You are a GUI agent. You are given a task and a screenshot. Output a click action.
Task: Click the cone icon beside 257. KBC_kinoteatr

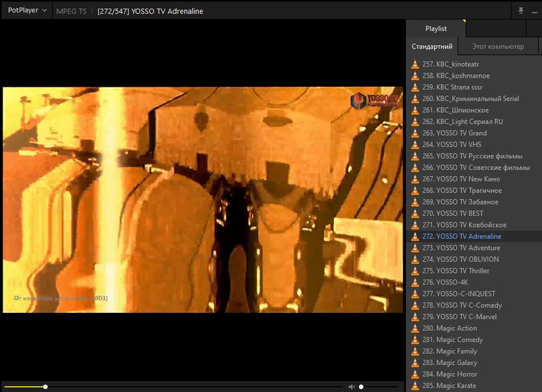415,64
